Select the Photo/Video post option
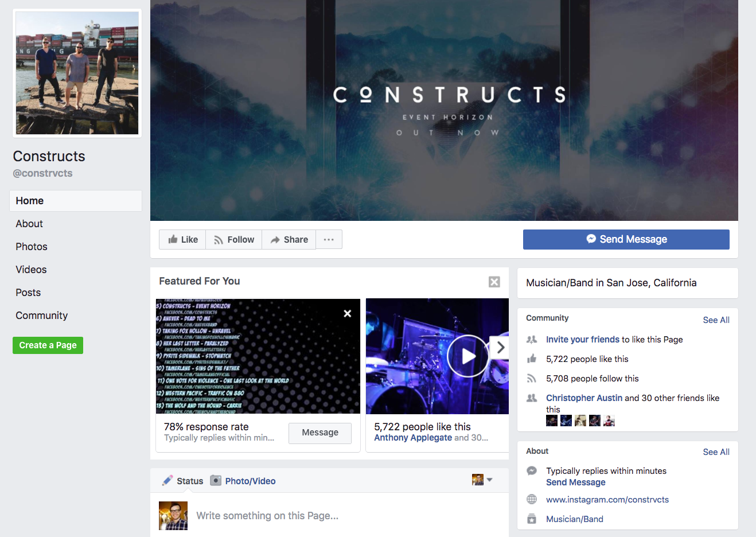756x537 pixels. 243,481
